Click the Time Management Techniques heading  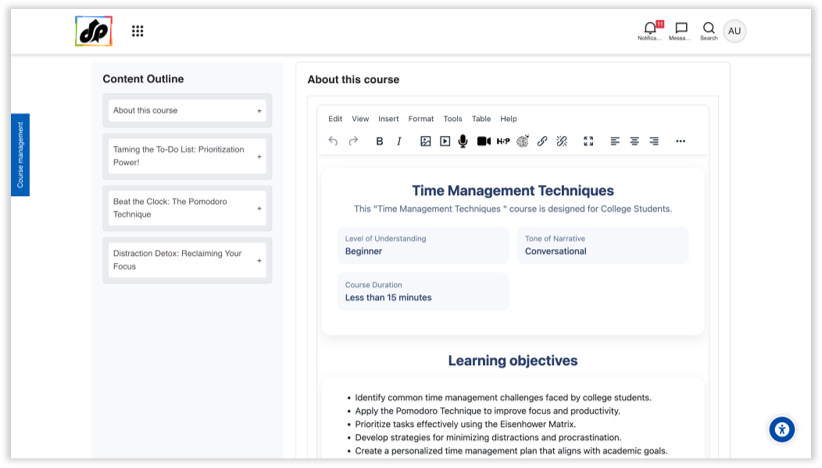(x=513, y=191)
